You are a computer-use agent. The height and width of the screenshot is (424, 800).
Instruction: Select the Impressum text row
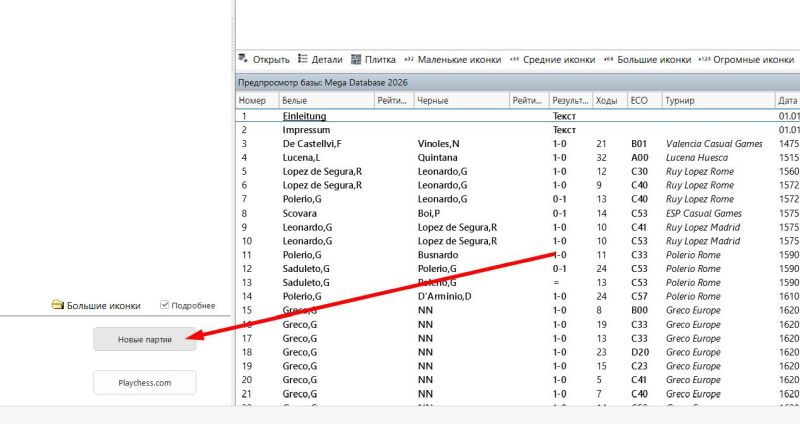click(518, 130)
